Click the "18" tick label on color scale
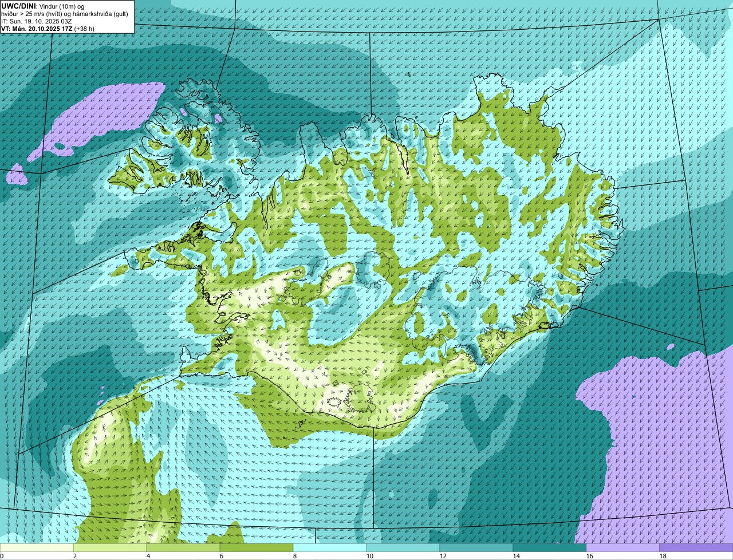The height and width of the screenshot is (560, 733). 663,556
